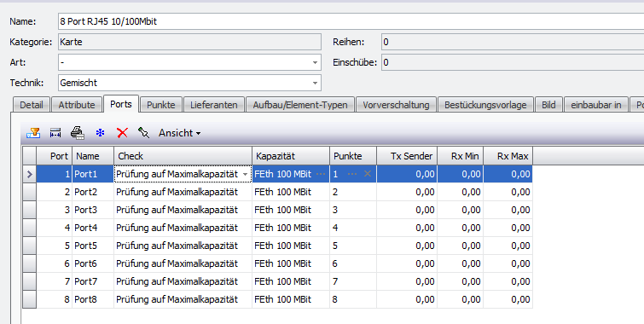Click the Rx Min column header
This screenshot has width=644, height=324.
[x=461, y=156]
